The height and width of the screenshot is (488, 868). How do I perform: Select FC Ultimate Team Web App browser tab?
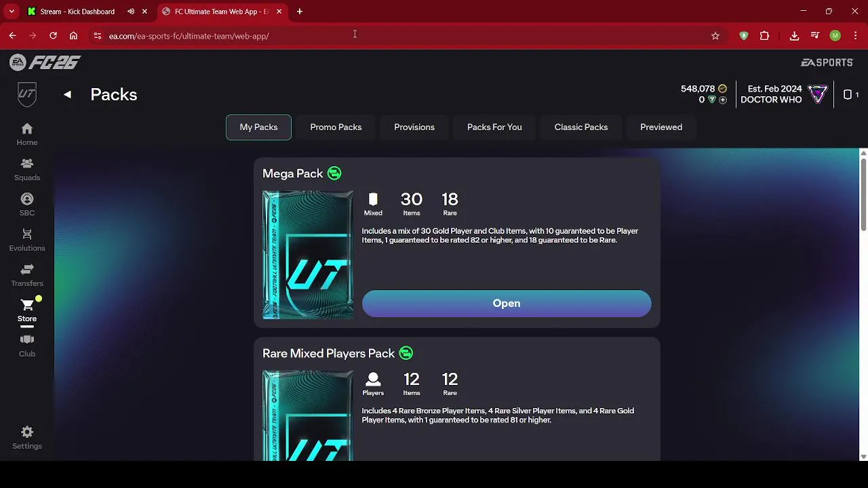[x=221, y=12]
